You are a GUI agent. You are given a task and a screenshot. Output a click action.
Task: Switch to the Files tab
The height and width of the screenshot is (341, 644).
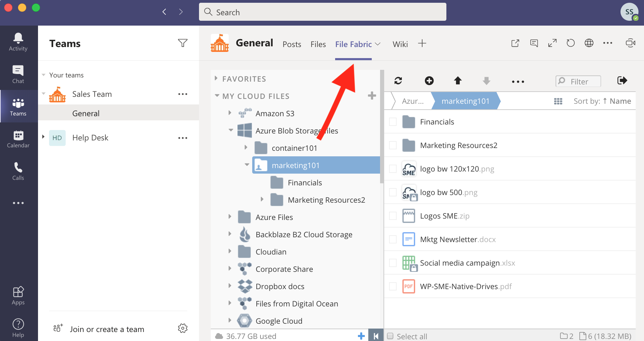[x=318, y=44]
